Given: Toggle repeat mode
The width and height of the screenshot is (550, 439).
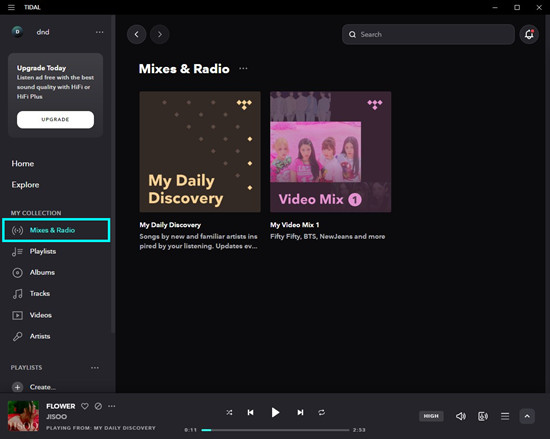Looking at the screenshot, I should click(322, 412).
